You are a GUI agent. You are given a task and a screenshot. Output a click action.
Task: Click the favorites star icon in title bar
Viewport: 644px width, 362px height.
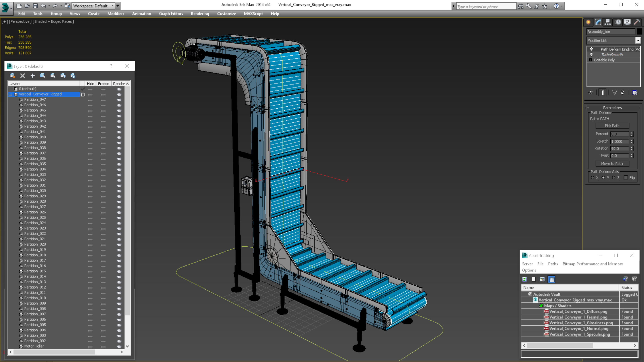tap(545, 6)
